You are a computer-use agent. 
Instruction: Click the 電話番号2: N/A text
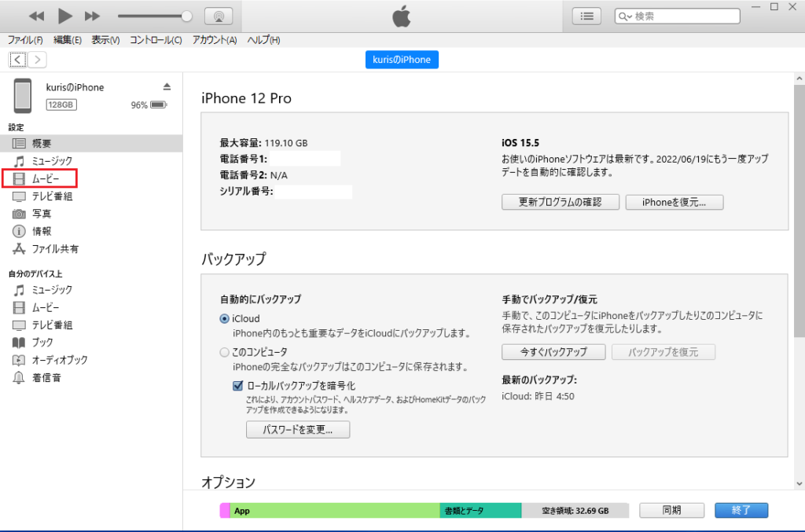coord(254,175)
